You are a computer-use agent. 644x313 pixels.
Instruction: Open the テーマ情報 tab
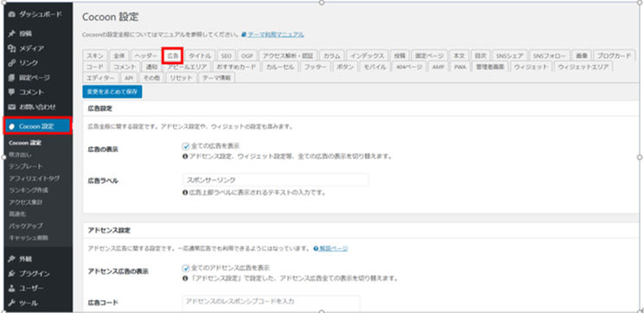[216, 78]
